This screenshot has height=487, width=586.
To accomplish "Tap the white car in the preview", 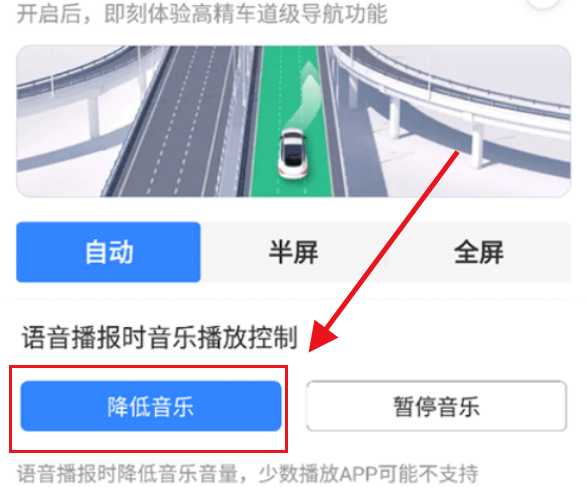I will tap(293, 154).
